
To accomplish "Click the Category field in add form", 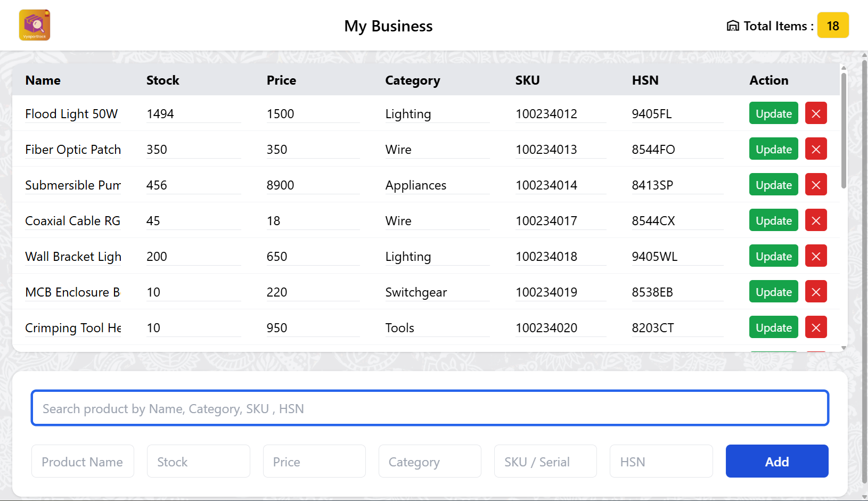I will 430,461.
